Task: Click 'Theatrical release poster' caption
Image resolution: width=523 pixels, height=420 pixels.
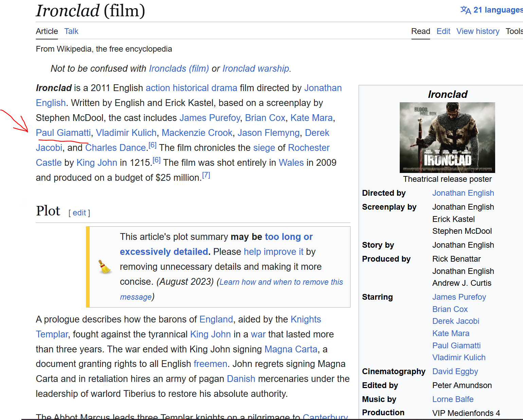Action: click(x=447, y=179)
